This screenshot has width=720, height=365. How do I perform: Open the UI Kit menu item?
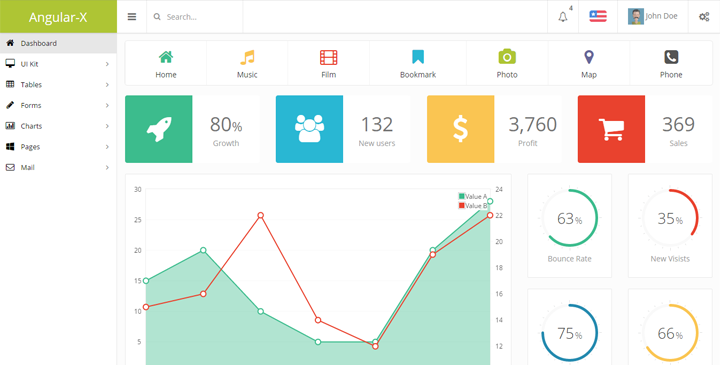point(58,64)
